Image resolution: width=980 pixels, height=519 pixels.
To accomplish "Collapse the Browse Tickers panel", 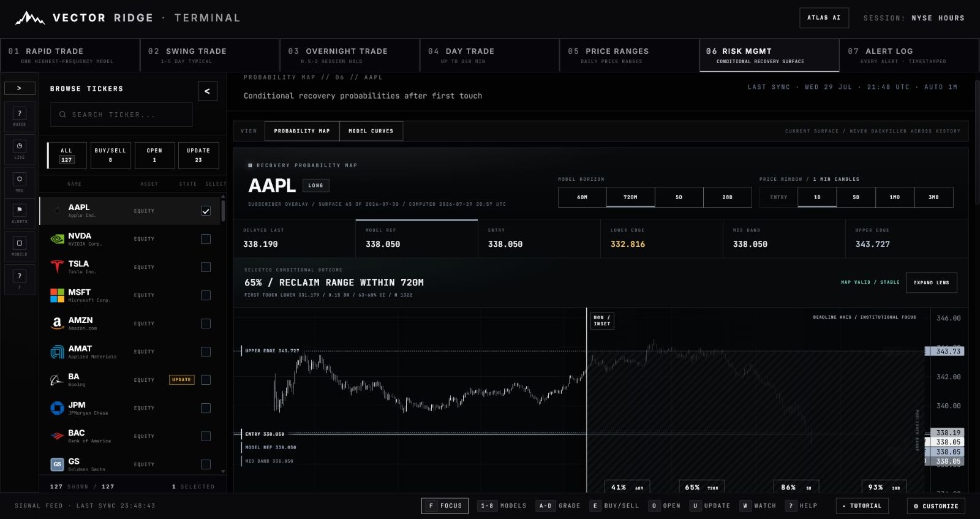I will [x=208, y=91].
